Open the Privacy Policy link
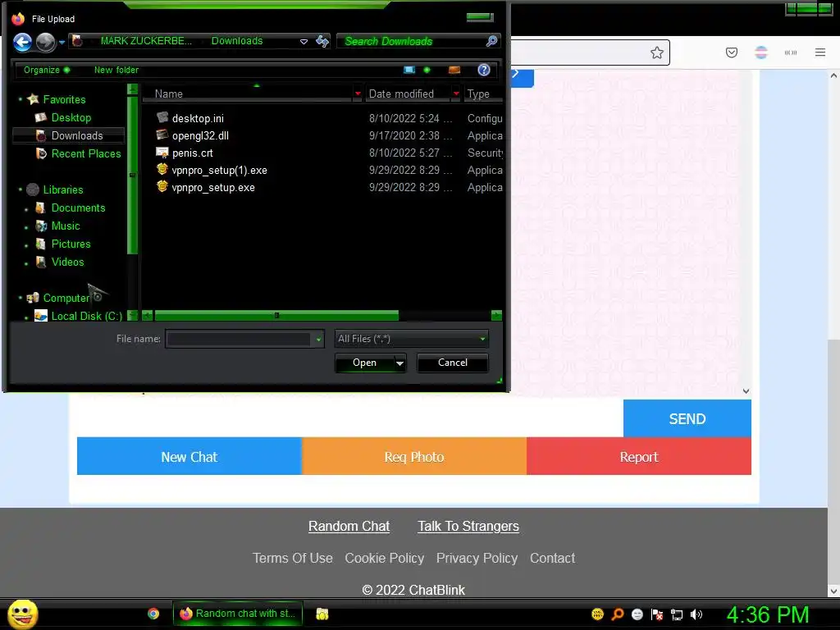 coord(477,558)
